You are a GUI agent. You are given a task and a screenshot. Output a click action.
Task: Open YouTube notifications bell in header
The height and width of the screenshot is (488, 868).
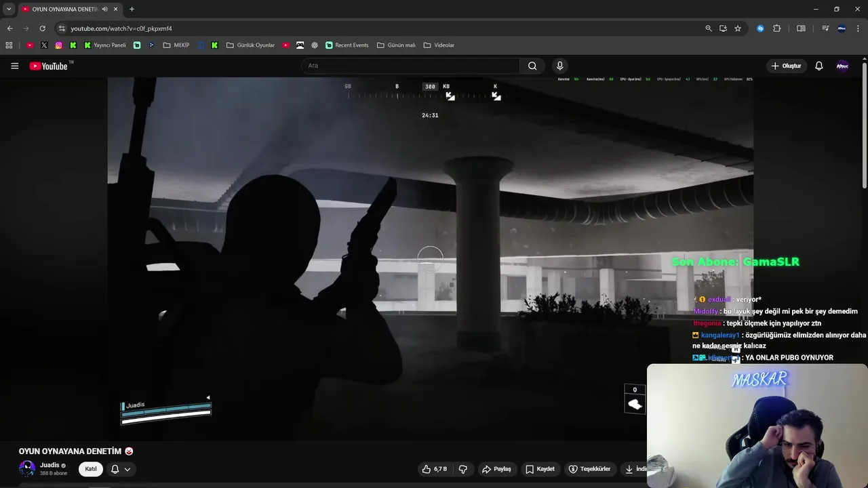click(819, 66)
